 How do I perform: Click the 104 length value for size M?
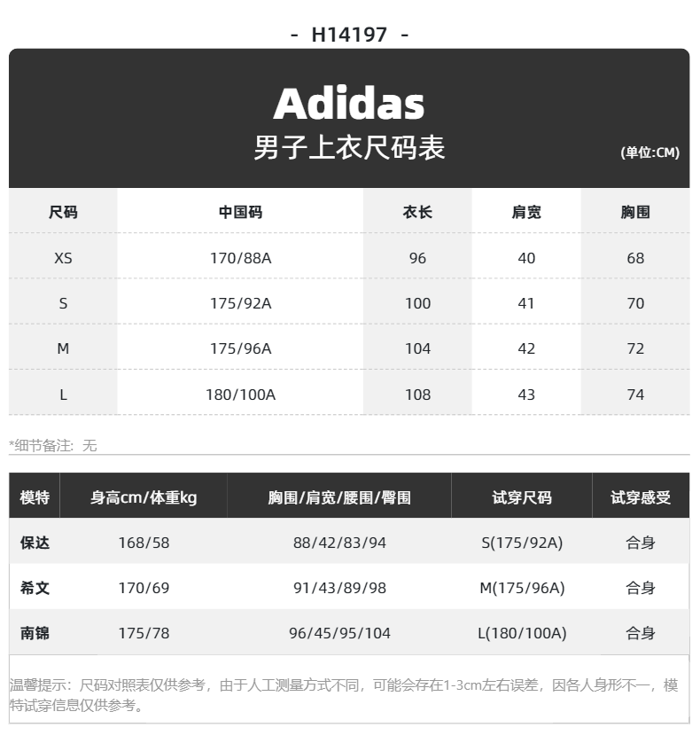[417, 348]
